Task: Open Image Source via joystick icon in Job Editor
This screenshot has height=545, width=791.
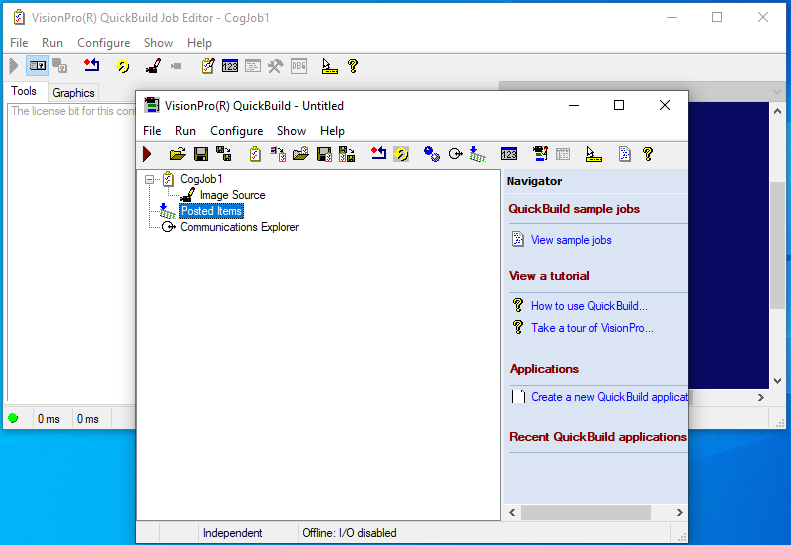Action: tap(153, 66)
